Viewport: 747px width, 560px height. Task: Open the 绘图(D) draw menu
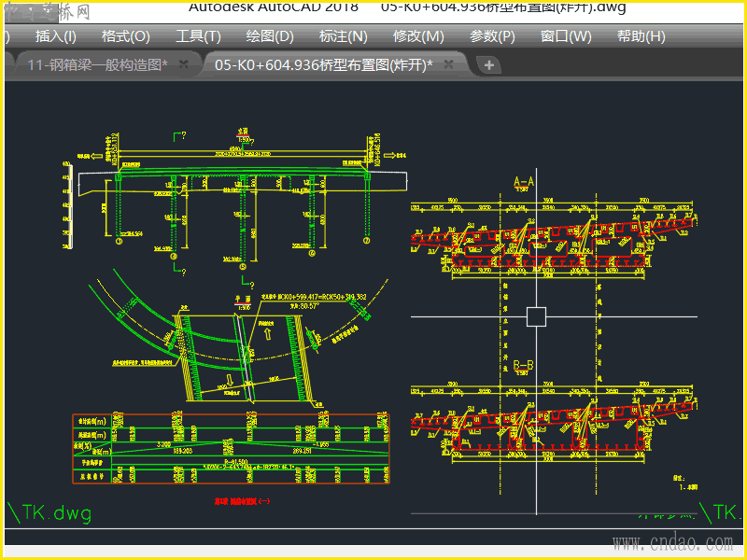(270, 36)
